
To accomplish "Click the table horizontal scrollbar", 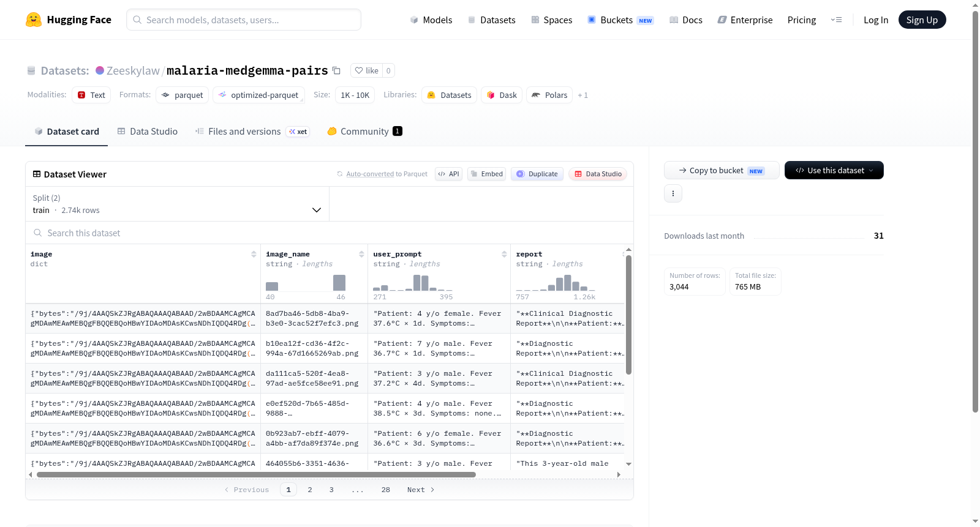I will coord(256,474).
